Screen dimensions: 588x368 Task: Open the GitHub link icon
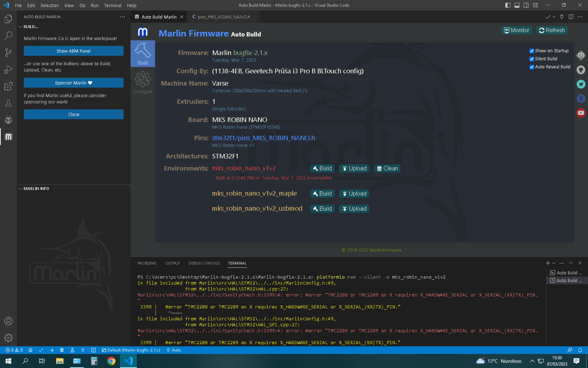click(x=581, y=70)
